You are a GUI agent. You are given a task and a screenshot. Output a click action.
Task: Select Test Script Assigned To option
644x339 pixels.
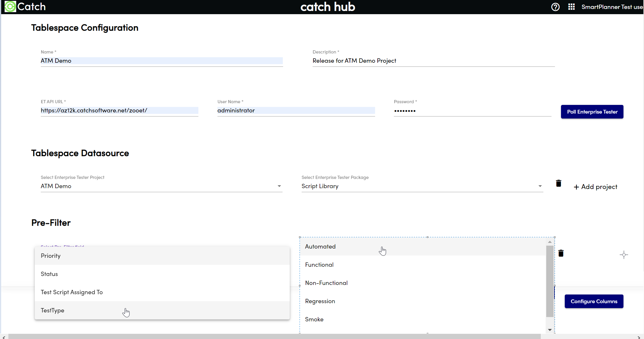point(72,292)
